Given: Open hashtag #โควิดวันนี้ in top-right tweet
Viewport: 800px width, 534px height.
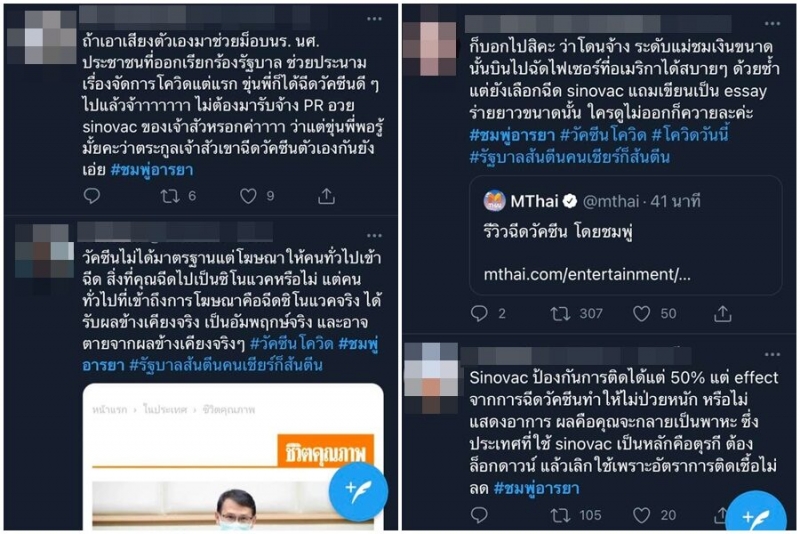Looking at the screenshot, I should coord(690,135).
